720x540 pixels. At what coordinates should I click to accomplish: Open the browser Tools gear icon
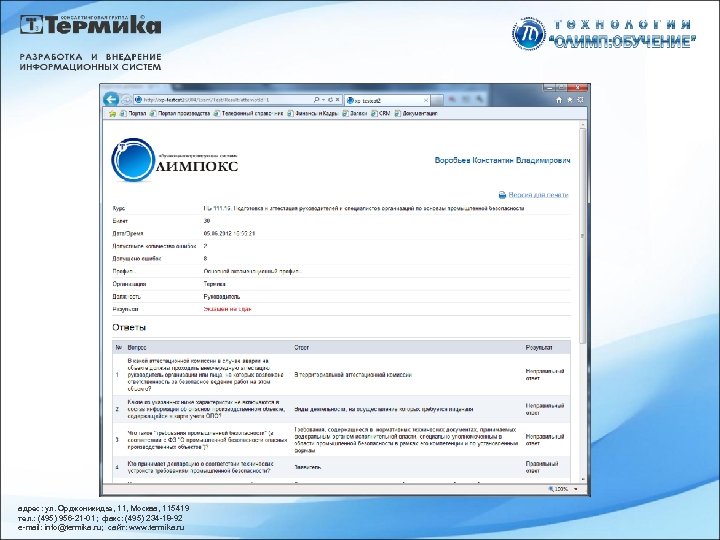click(580, 100)
